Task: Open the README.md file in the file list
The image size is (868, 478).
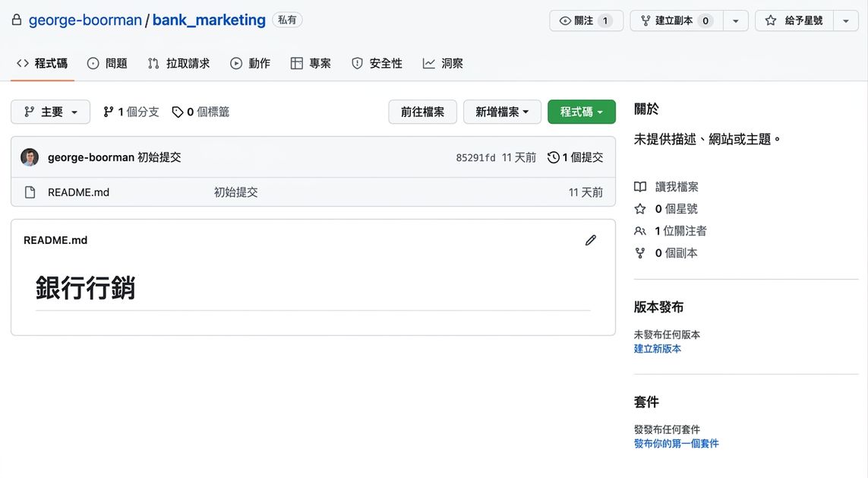Action: pos(79,192)
